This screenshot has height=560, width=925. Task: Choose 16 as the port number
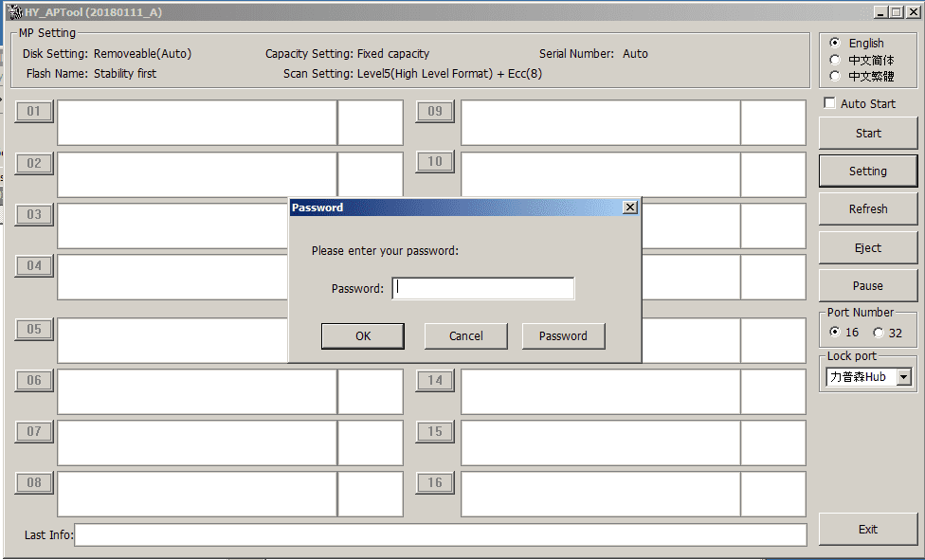pos(834,333)
